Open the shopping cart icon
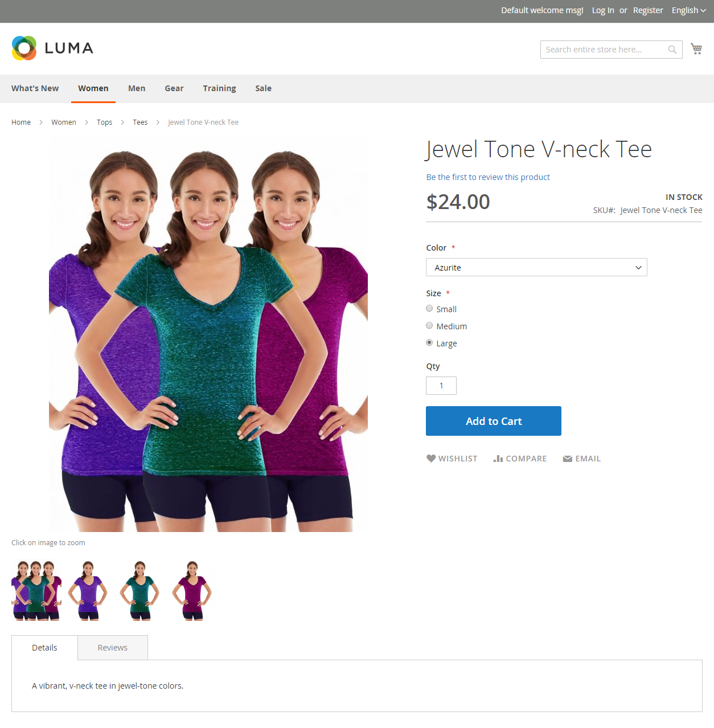Image resolution: width=714 pixels, height=728 pixels. pos(696,49)
